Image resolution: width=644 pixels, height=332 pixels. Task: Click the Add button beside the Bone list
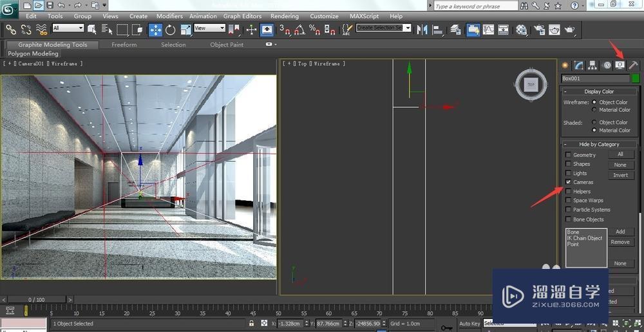pos(620,232)
